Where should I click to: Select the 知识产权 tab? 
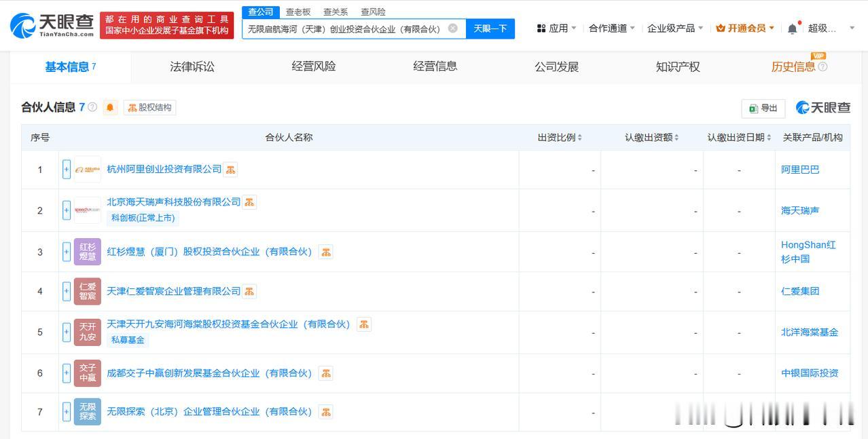[x=678, y=66]
